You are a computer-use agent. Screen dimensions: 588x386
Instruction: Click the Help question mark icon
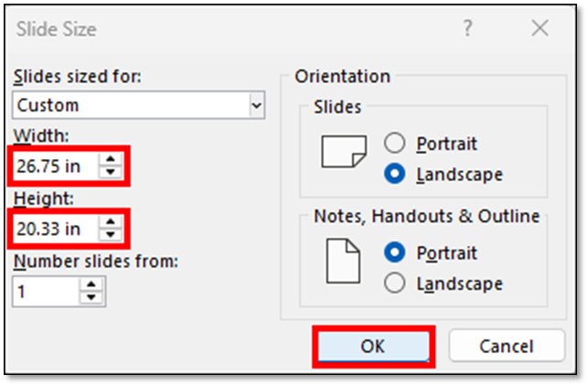point(467,29)
